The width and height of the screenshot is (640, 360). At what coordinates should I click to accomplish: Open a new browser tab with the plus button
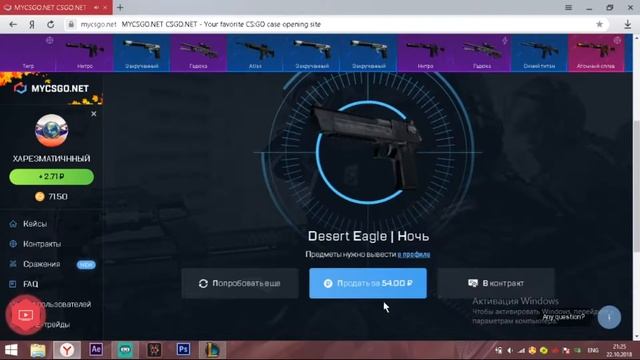click(x=120, y=7)
